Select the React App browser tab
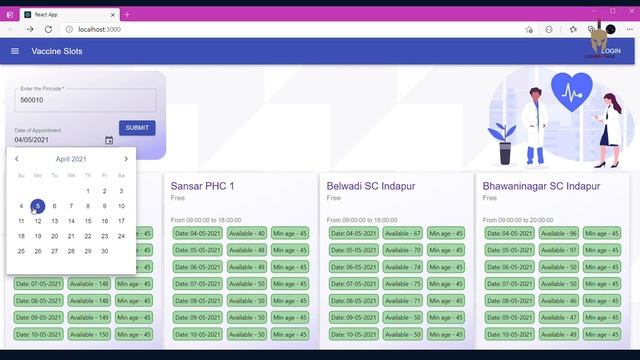The width and height of the screenshot is (640, 360). pos(69,15)
